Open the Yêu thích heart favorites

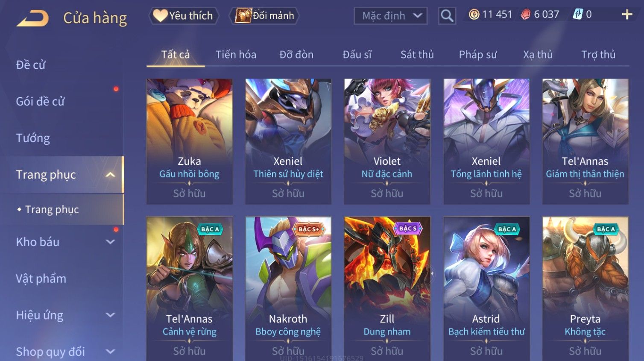pos(184,16)
